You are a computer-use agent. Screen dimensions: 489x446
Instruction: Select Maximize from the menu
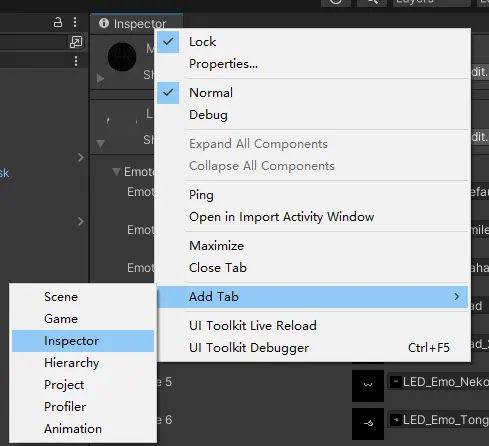(x=312, y=246)
